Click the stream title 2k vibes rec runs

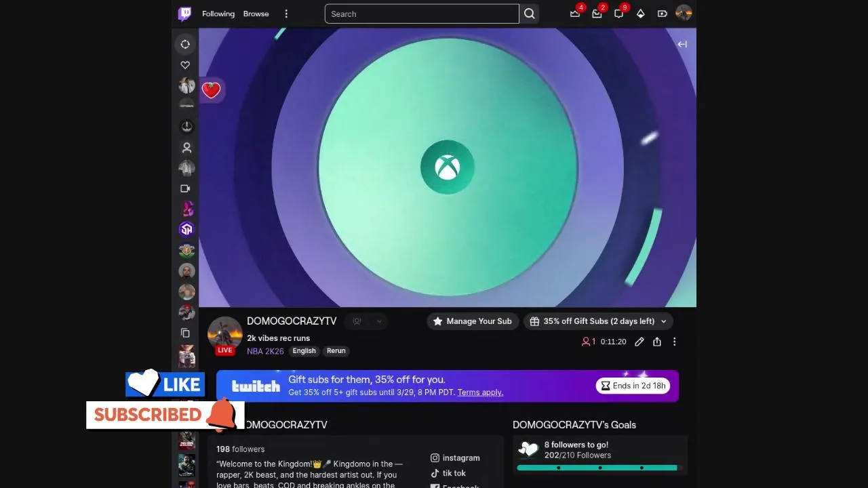coord(278,338)
